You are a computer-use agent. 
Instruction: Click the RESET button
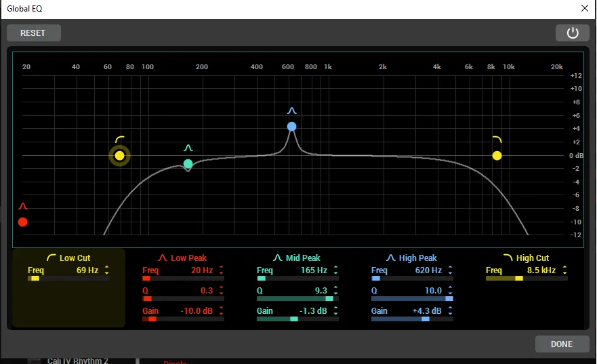coord(33,33)
